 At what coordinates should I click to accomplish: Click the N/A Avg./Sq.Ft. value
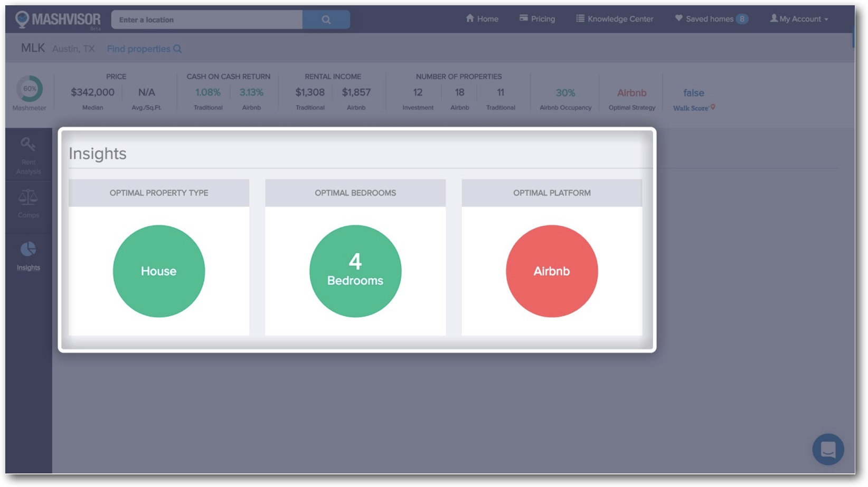pyautogui.click(x=147, y=92)
